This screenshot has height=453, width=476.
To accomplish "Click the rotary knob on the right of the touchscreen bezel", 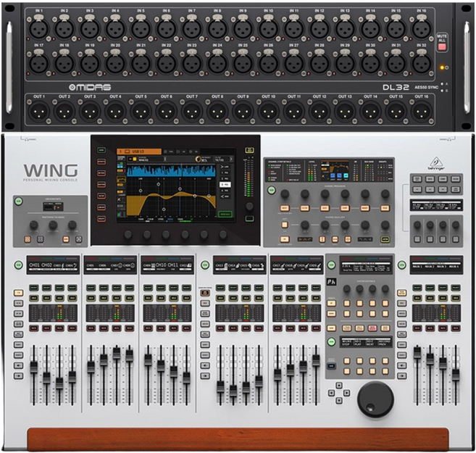I will click(x=249, y=207).
